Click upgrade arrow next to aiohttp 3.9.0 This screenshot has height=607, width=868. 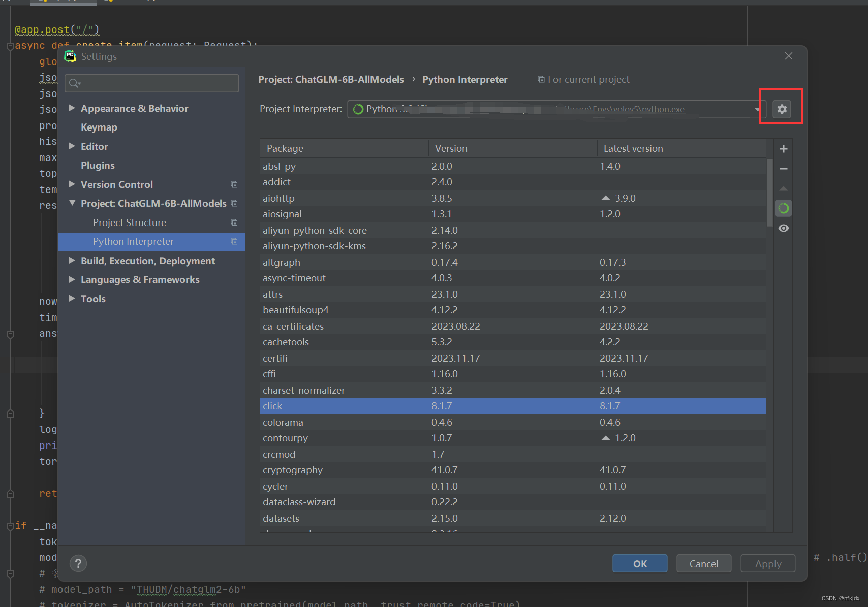click(605, 198)
